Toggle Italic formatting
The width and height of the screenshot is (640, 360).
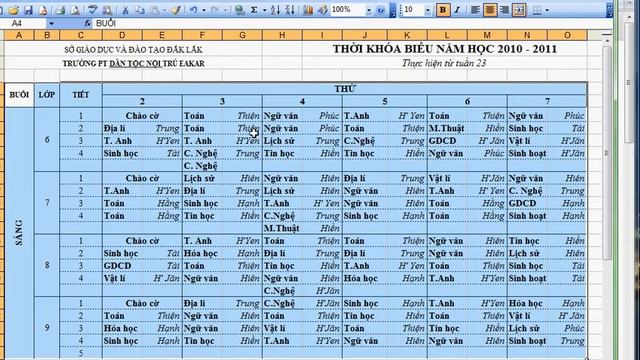[457, 10]
